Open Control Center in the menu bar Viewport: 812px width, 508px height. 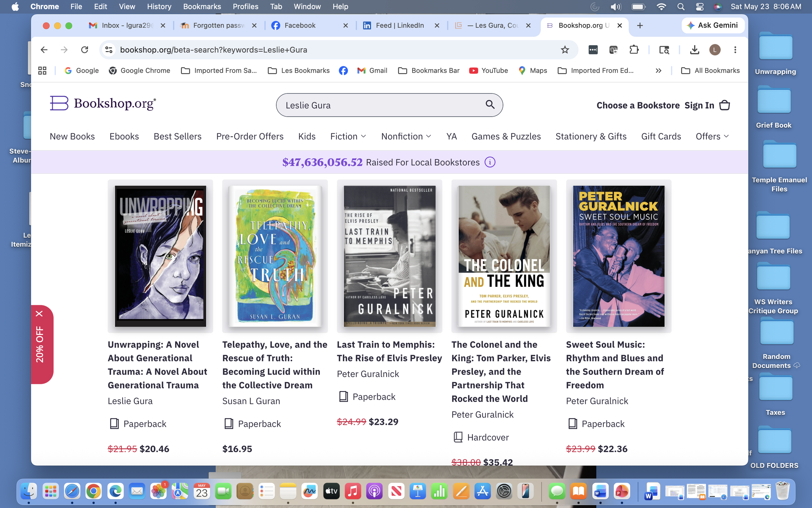tap(700, 7)
